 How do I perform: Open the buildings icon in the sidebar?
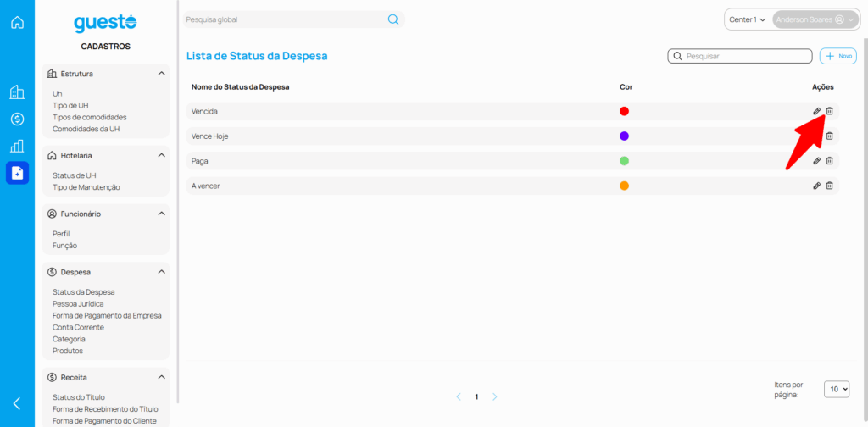[x=17, y=92]
